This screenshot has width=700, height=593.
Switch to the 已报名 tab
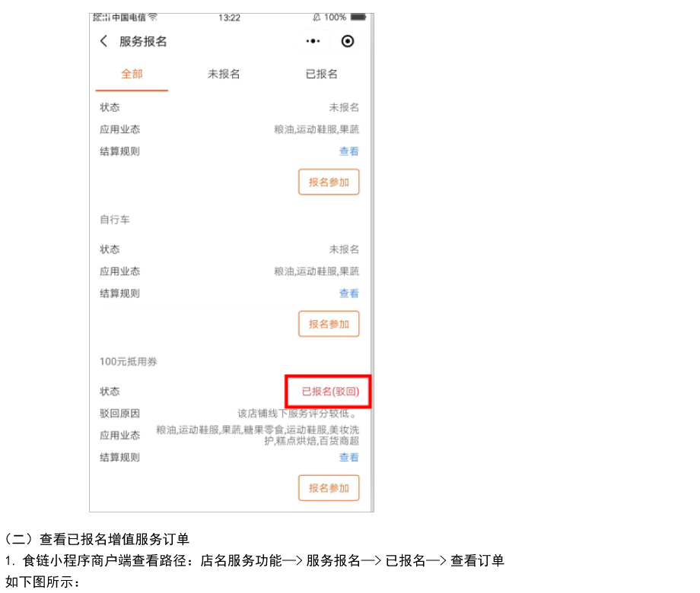pyautogui.click(x=321, y=74)
